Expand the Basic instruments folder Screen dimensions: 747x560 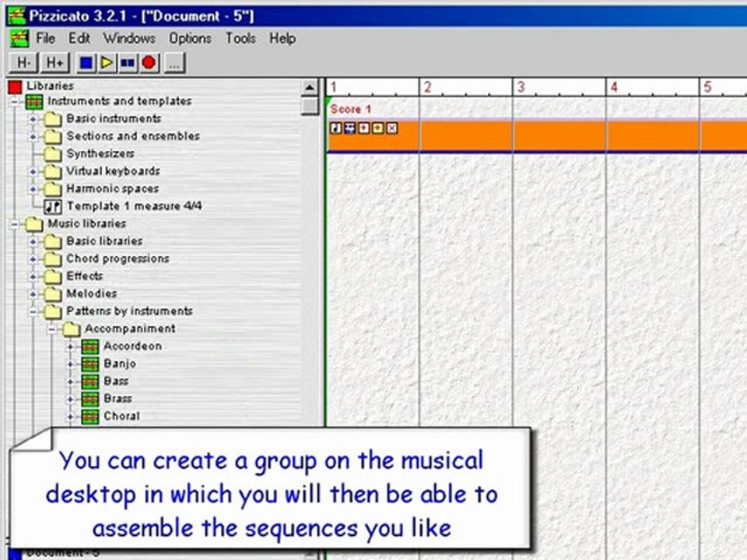33,119
